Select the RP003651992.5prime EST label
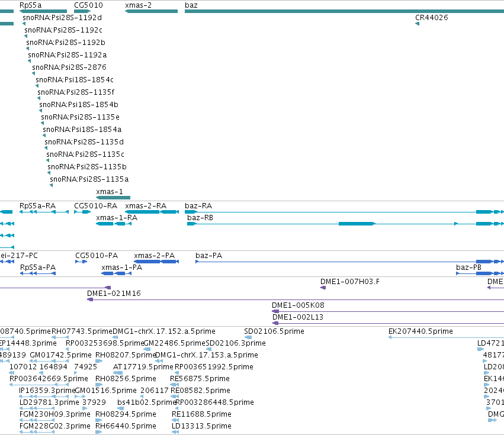Viewport: 504px width, 435px height. [214, 367]
